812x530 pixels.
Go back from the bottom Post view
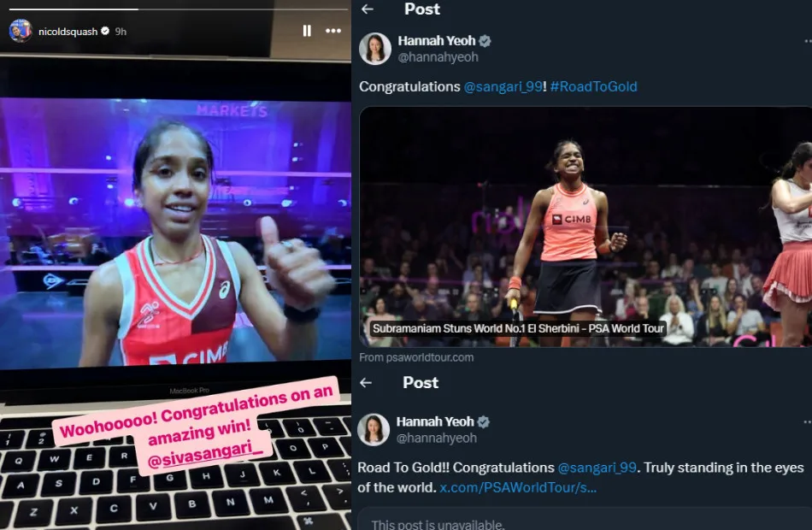pyautogui.click(x=366, y=383)
